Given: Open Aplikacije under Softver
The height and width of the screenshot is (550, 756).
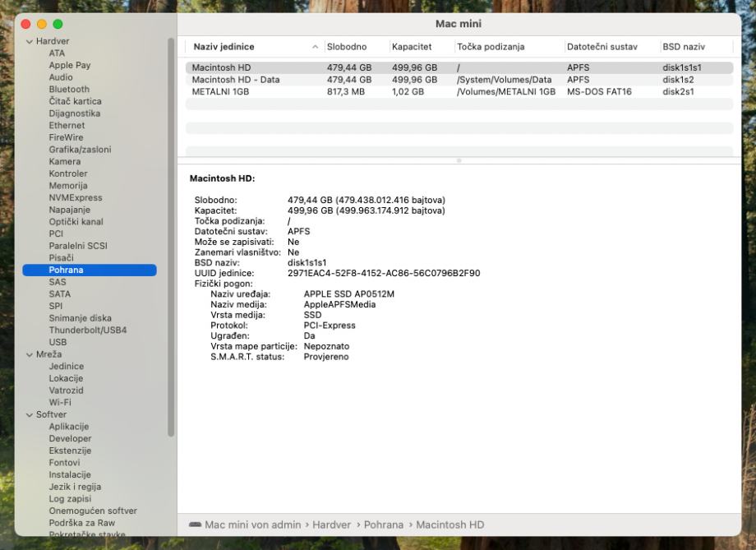Looking at the screenshot, I should click(69, 427).
